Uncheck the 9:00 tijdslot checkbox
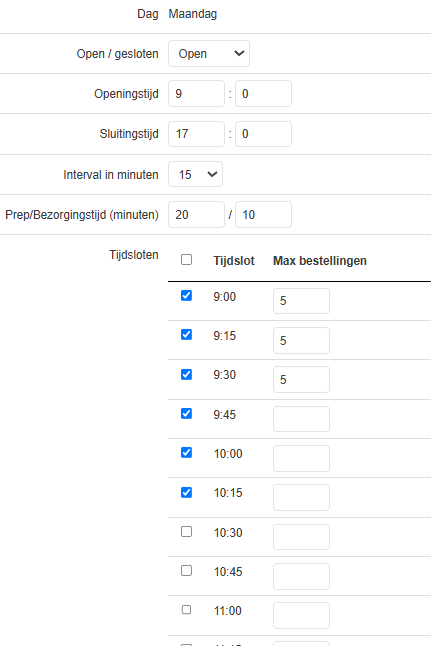This screenshot has width=431, height=646. point(186,295)
